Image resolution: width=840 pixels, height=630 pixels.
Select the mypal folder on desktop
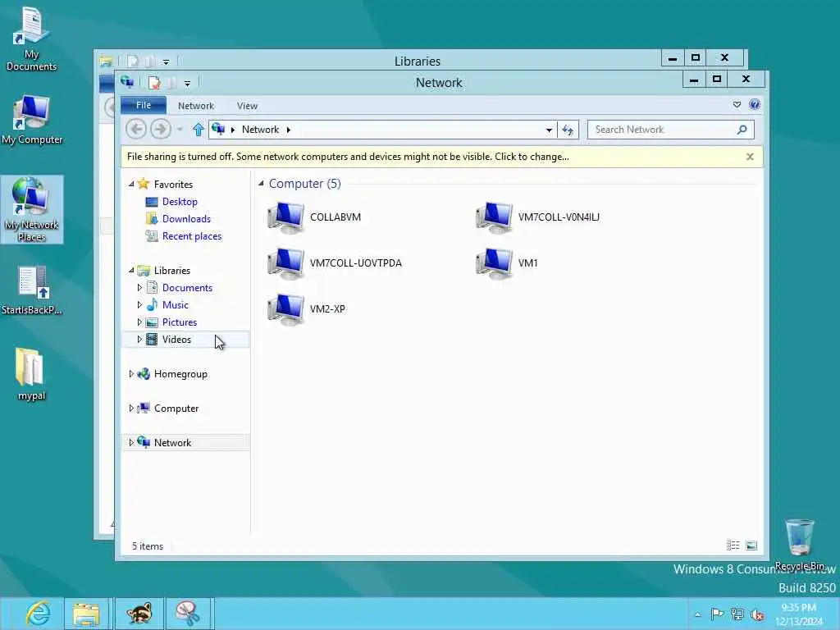tap(31, 374)
